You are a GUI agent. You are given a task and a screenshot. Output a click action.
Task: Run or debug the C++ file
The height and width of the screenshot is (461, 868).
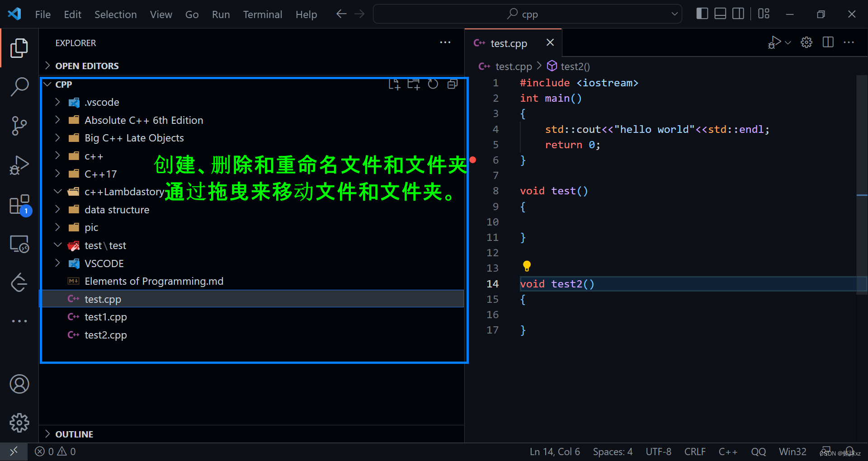[x=774, y=42]
